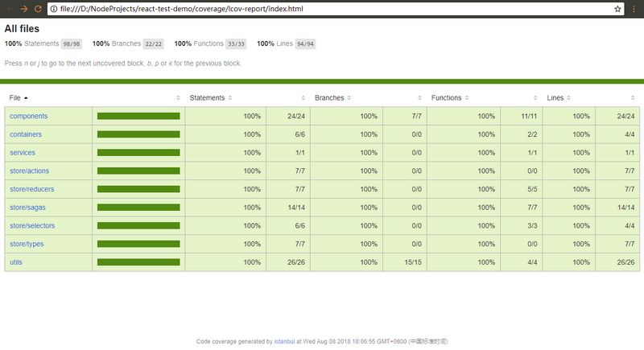Open the store/actions link
Screen dimensions: 644x350
[29, 171]
